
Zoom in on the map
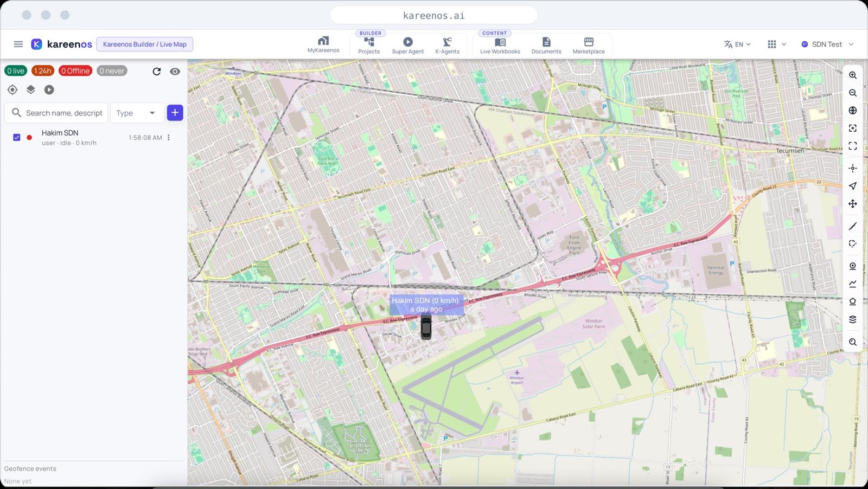point(853,75)
